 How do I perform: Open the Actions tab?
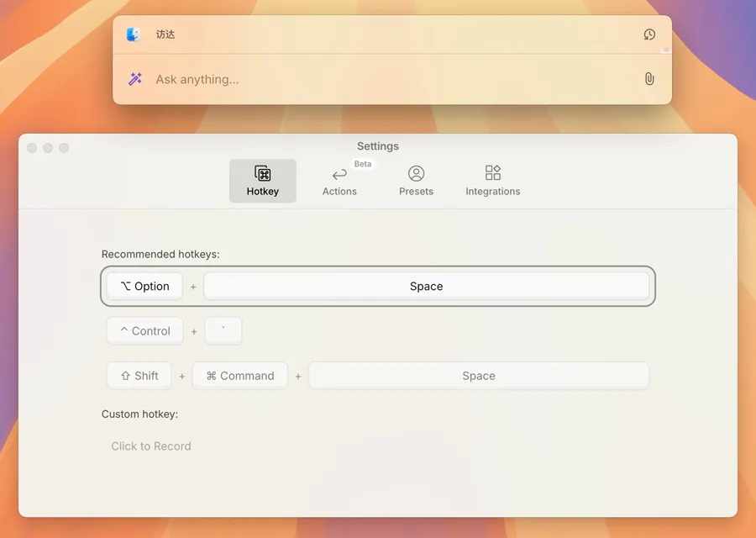pos(339,181)
